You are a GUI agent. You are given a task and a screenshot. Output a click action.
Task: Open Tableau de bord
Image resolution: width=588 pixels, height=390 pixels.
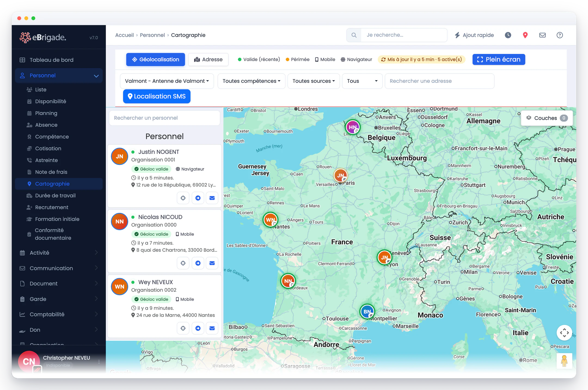(59, 60)
